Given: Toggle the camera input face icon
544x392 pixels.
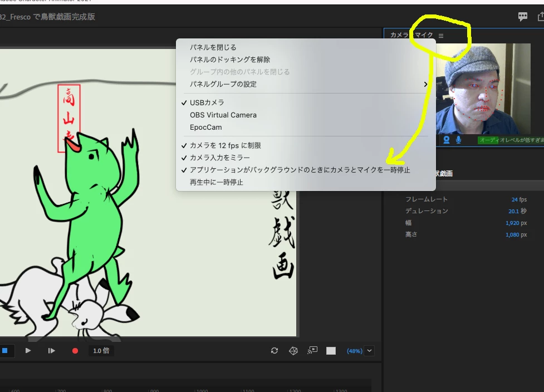Looking at the screenshot, I should 447,140.
